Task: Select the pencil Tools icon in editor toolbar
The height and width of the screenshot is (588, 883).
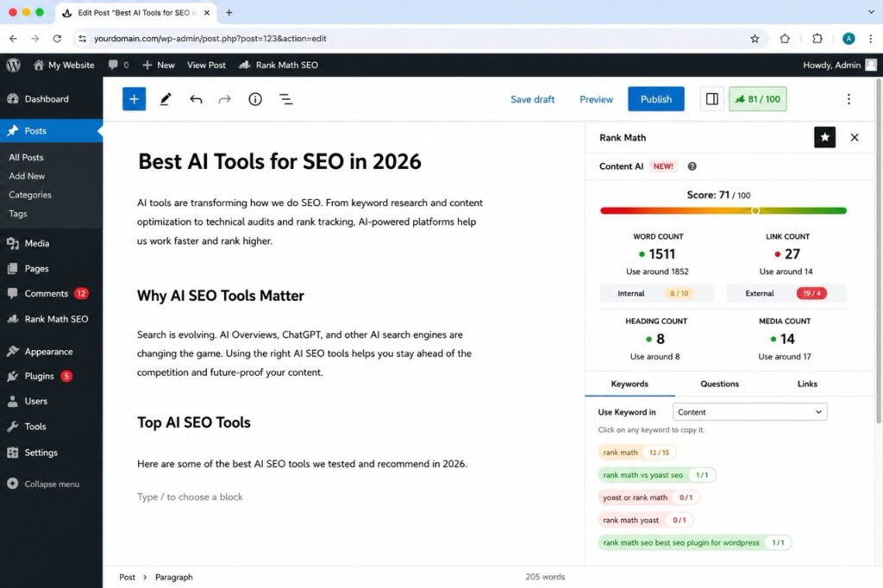Action: (165, 99)
